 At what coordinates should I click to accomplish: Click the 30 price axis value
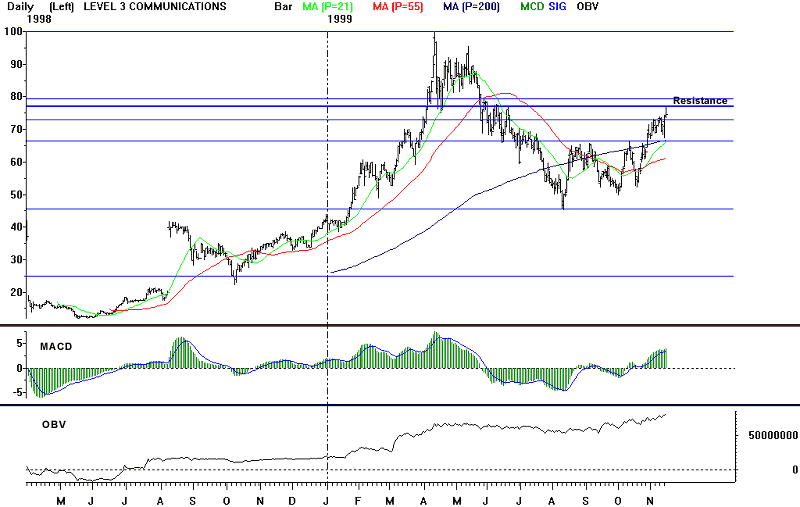coord(16,260)
